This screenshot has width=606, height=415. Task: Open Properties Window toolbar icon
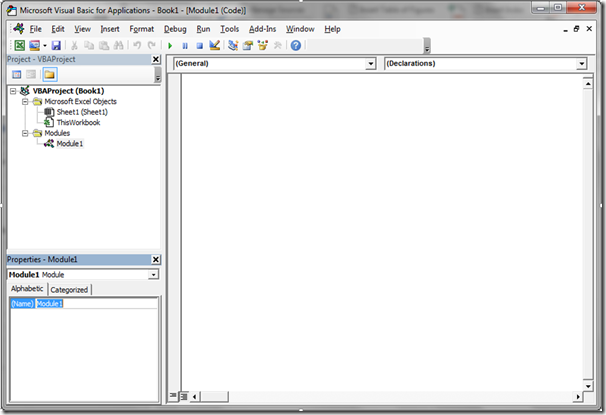247,46
